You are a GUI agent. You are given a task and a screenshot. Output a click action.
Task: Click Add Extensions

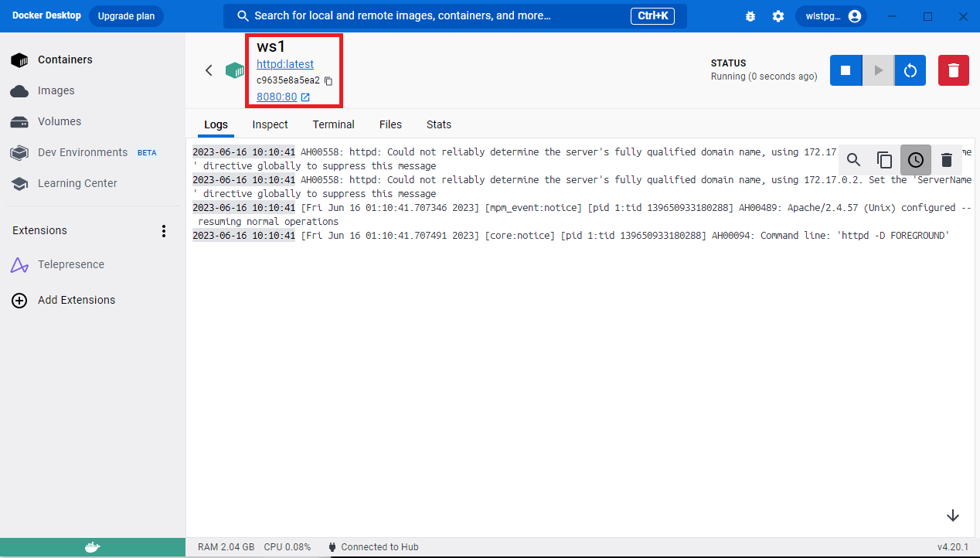93,300
